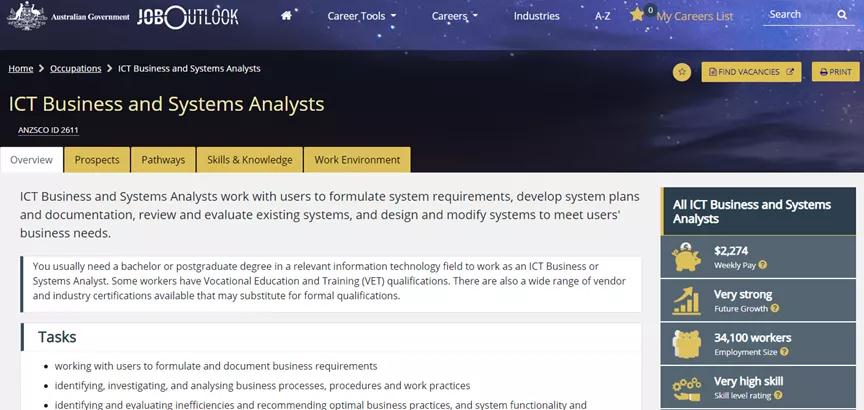Click the Skill level rating help icon

click(x=777, y=395)
